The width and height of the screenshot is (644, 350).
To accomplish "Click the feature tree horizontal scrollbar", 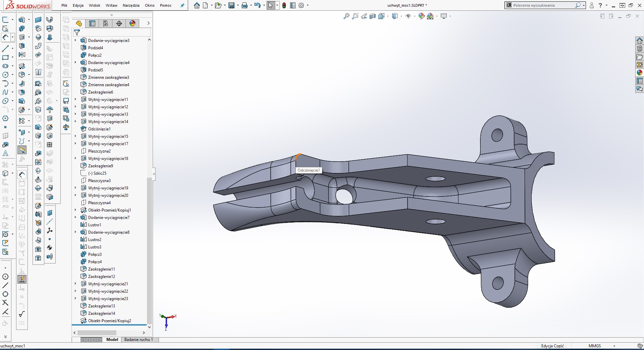I will click(x=97, y=333).
